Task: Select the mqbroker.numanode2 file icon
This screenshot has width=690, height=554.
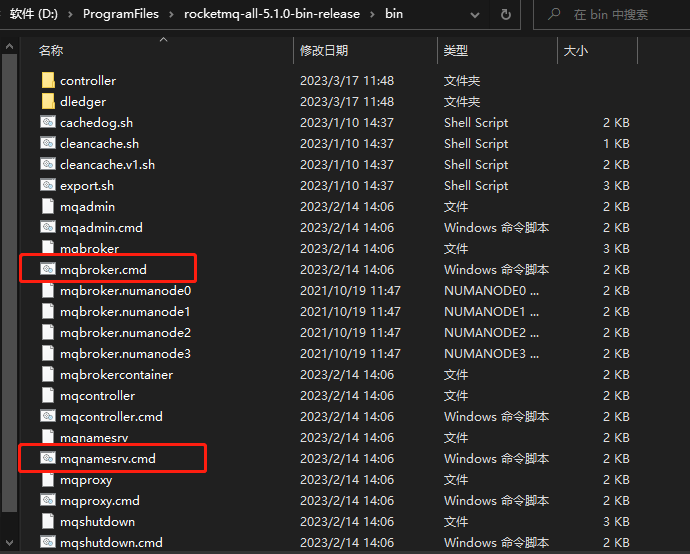Action: click(48, 332)
